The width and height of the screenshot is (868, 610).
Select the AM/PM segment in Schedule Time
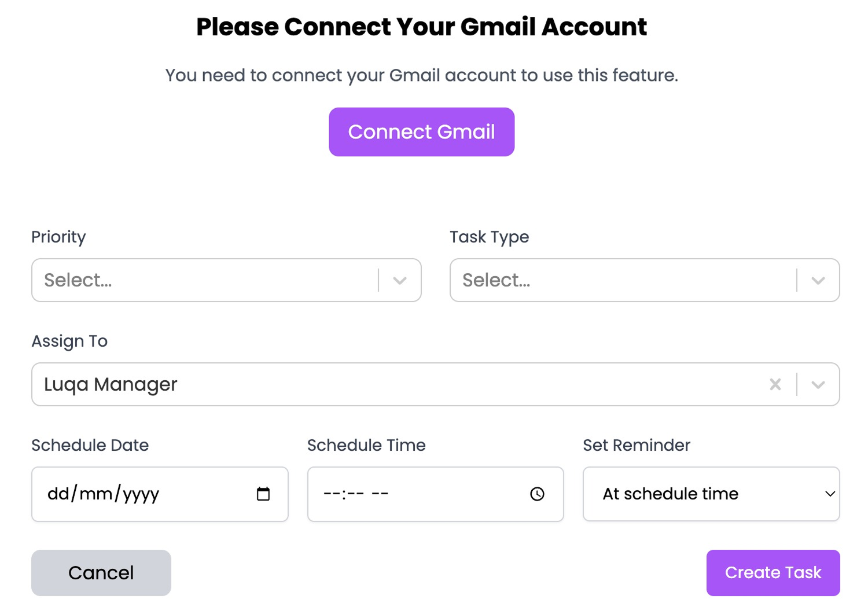(x=380, y=494)
